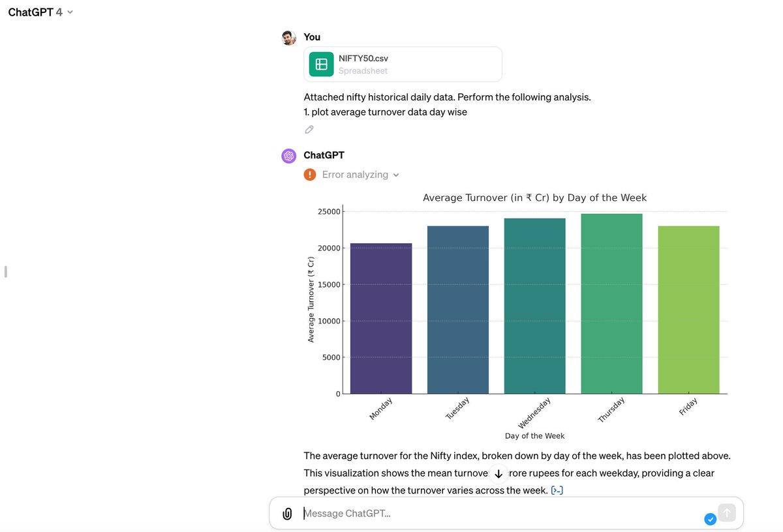Click the Friday light green chart bar
Screen dimensions: 783x532
pos(688,310)
